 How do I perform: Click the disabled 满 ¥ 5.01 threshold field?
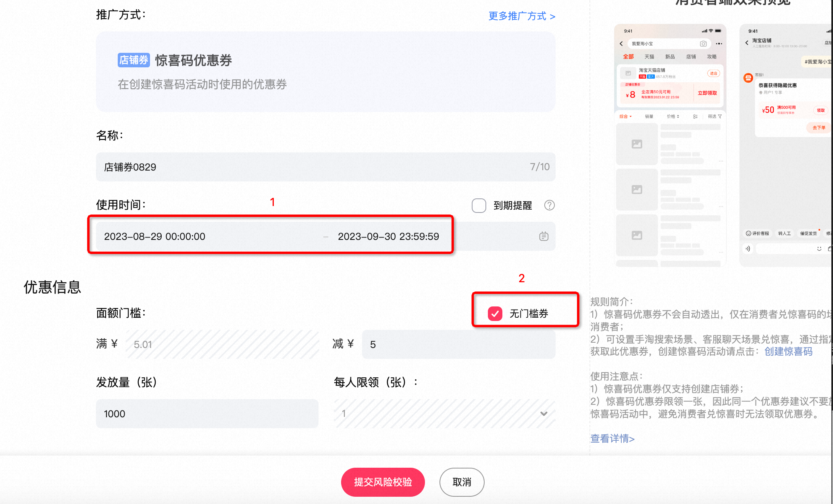point(222,344)
